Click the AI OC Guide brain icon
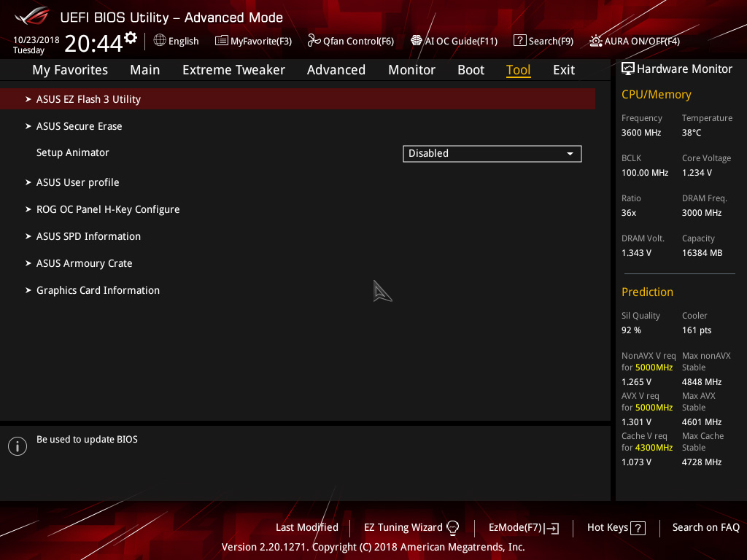The image size is (747, 560). point(417,41)
